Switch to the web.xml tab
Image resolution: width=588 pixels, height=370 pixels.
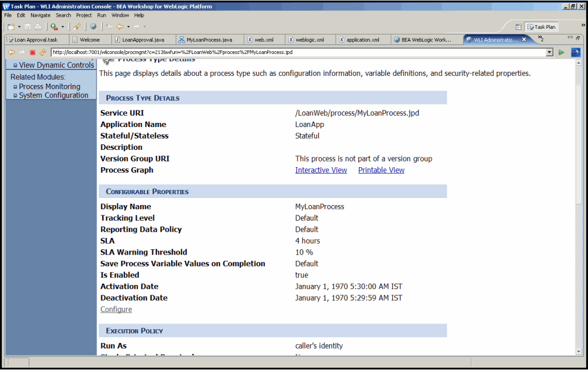click(x=264, y=40)
